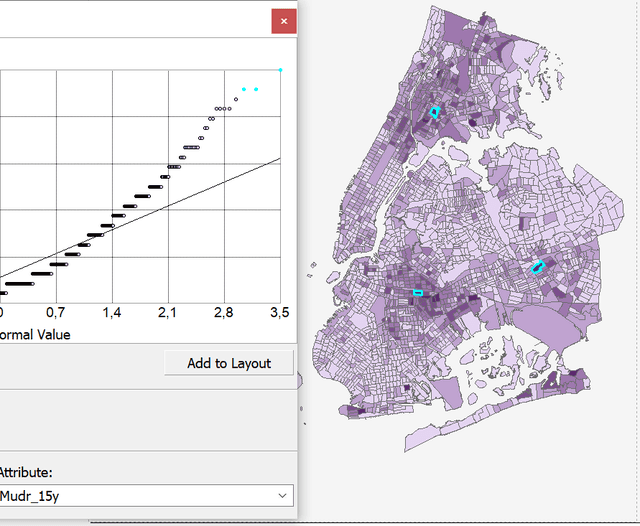Screen dimensions: 640x526
Task: Click the cyan highlighted tract in Brooklyn
Action: click(418, 293)
